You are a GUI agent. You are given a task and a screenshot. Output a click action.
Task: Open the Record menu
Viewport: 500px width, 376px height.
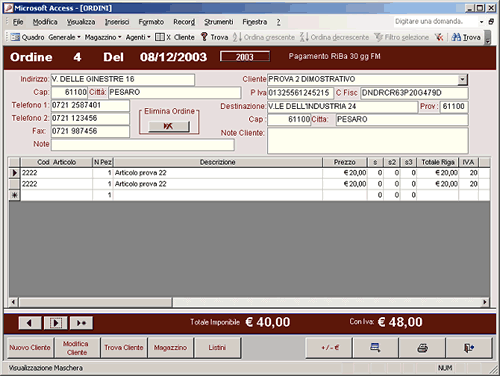pyautogui.click(x=184, y=22)
